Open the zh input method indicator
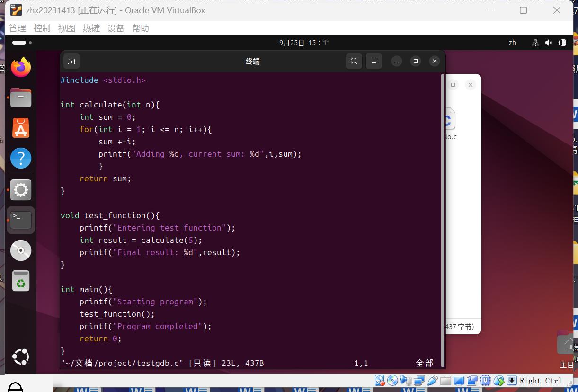The width and height of the screenshot is (578, 392). pos(512,43)
